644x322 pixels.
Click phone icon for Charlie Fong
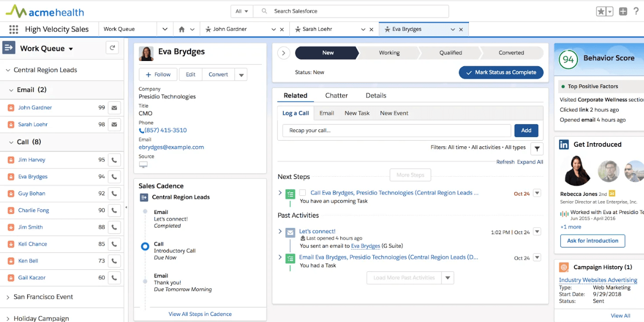click(x=114, y=210)
